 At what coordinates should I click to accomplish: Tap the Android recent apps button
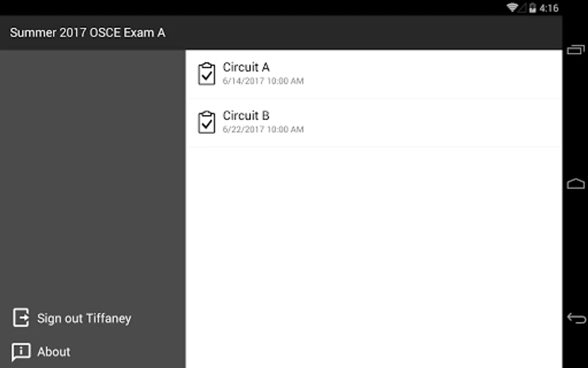(576, 50)
